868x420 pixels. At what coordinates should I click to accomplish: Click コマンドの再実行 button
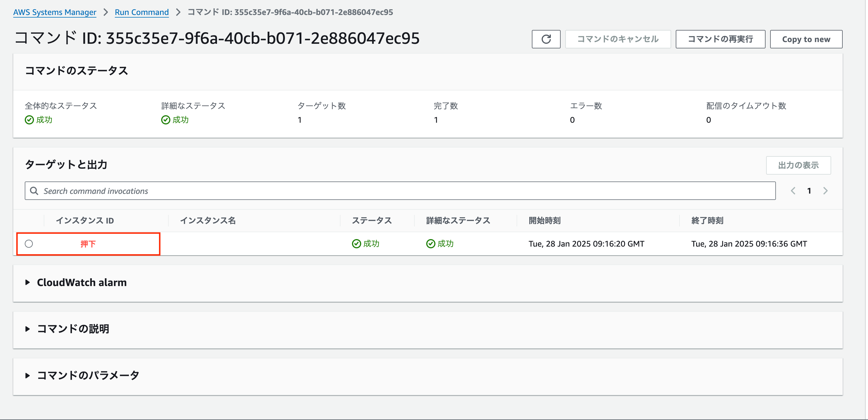[x=720, y=39]
